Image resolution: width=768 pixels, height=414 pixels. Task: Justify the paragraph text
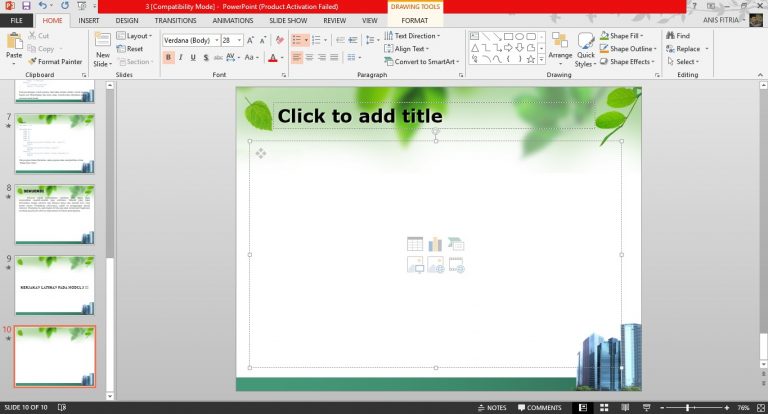[x=334, y=57]
